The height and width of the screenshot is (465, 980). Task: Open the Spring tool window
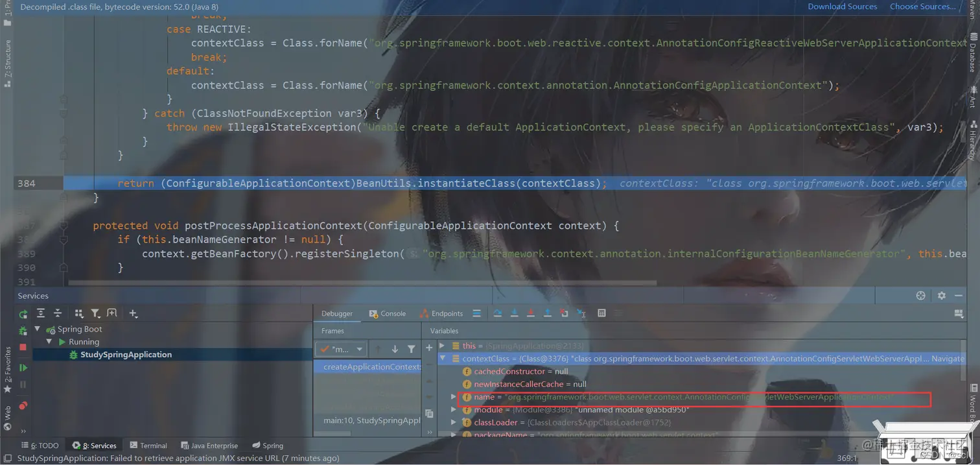(x=268, y=446)
